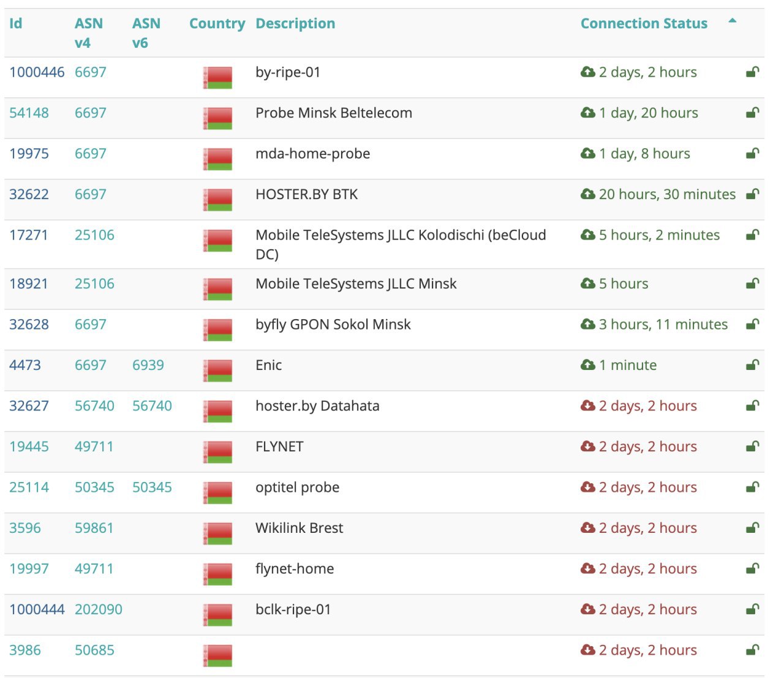784x678 pixels.
Task: Click the unlock icon for Mobile TeleSystems JLLC Minsk
Action: point(753,284)
